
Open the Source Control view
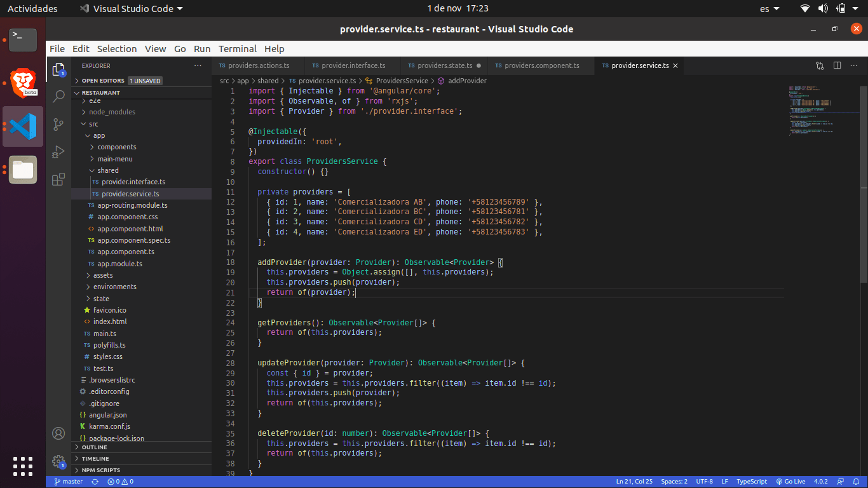(x=58, y=124)
